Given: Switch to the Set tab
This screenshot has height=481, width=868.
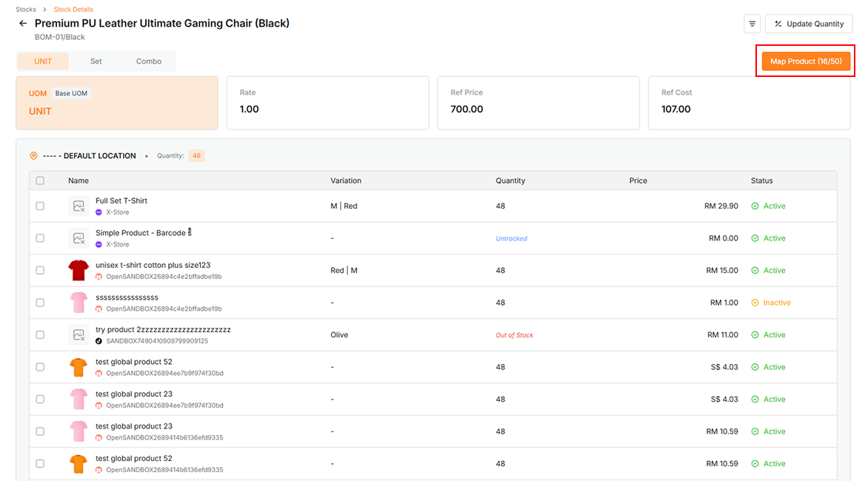Looking at the screenshot, I should coord(96,61).
